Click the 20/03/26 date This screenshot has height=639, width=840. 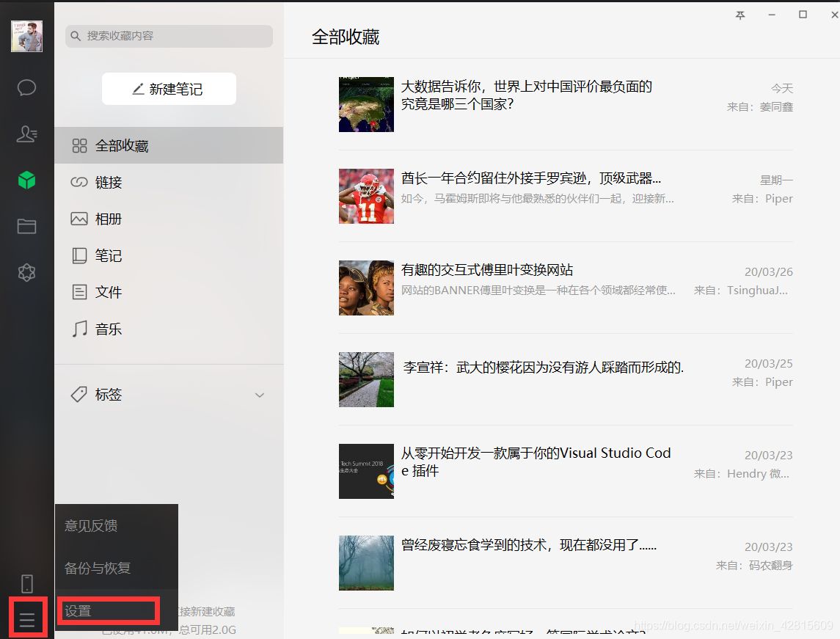click(x=769, y=272)
